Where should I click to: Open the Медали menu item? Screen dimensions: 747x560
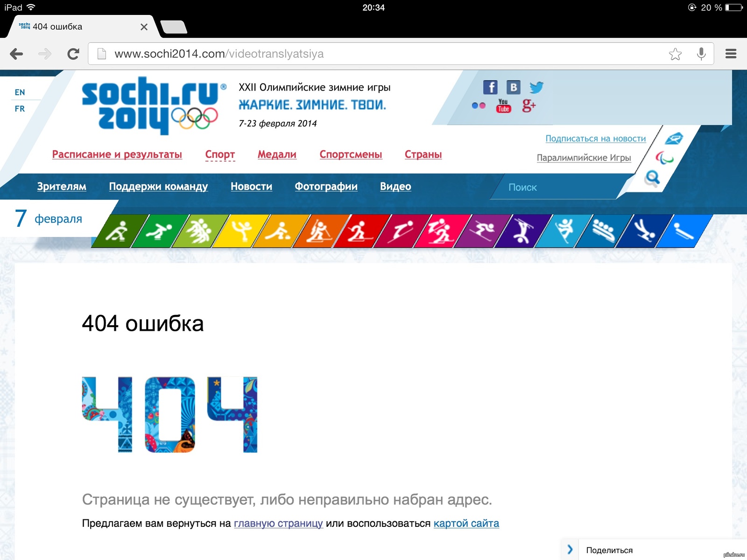(x=277, y=154)
